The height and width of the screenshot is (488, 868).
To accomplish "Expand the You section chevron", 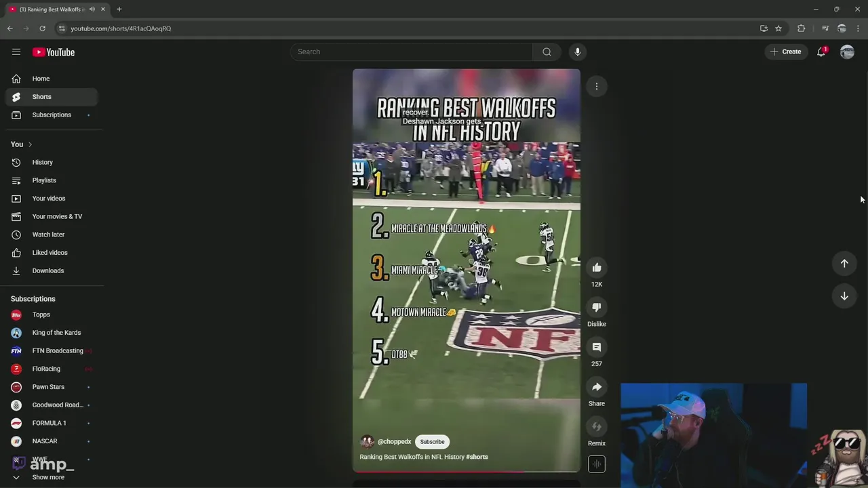I will (x=30, y=144).
